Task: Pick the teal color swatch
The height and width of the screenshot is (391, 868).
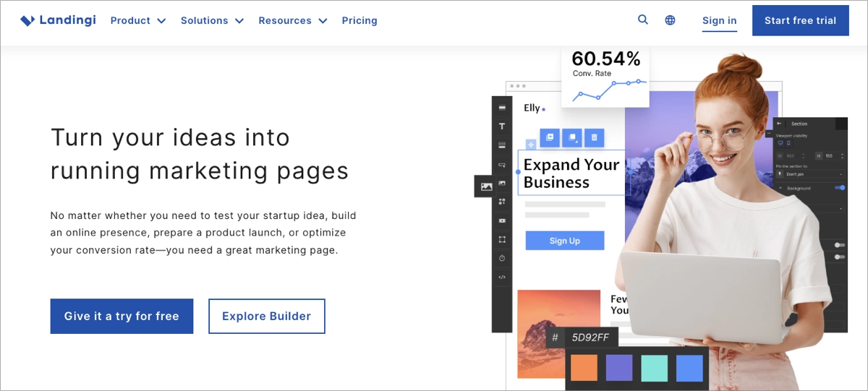Action: tap(655, 368)
